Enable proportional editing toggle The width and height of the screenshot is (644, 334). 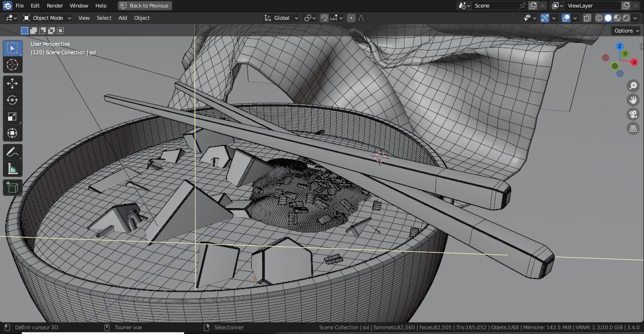[x=351, y=18]
